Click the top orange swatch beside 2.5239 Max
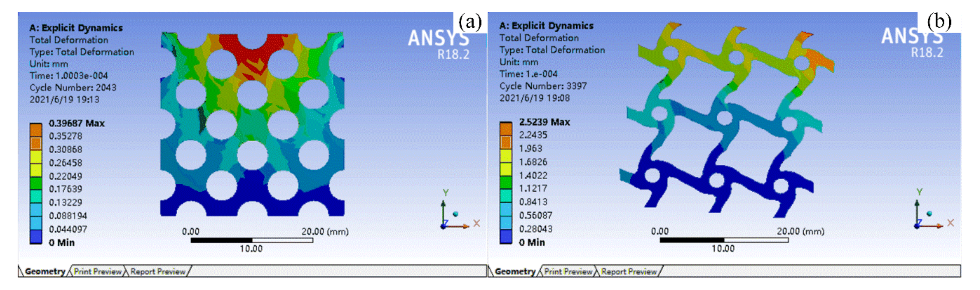The width and height of the screenshot is (980, 290). 506,129
